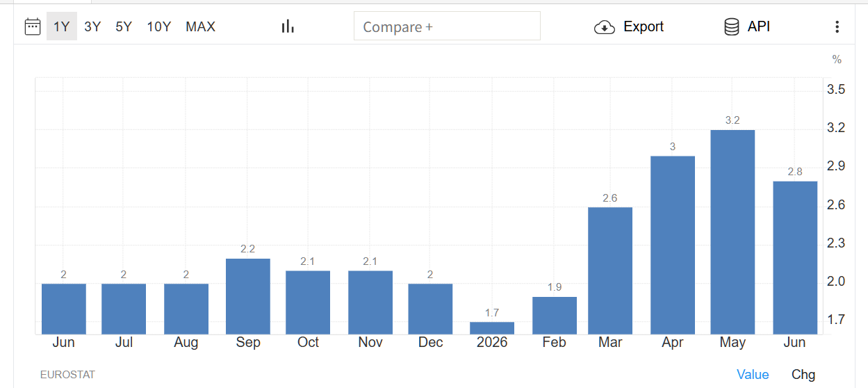Switch to the 5Y time range
868x388 pixels.
(x=124, y=26)
